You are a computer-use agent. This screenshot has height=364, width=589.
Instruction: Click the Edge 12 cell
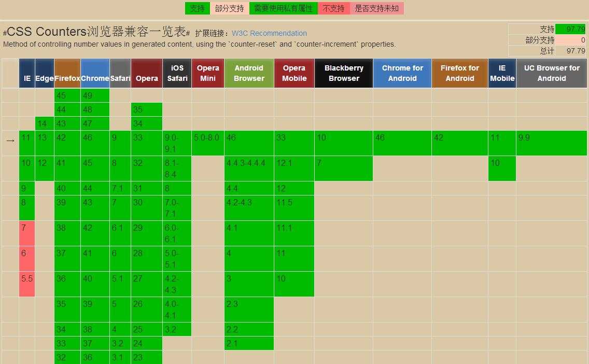point(45,169)
